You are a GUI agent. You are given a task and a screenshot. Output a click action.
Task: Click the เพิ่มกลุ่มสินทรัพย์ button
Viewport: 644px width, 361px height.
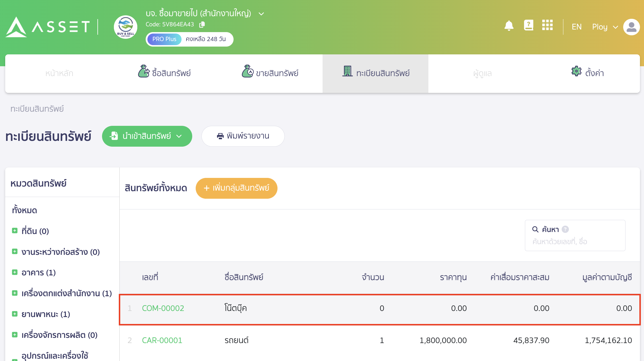[236, 188]
